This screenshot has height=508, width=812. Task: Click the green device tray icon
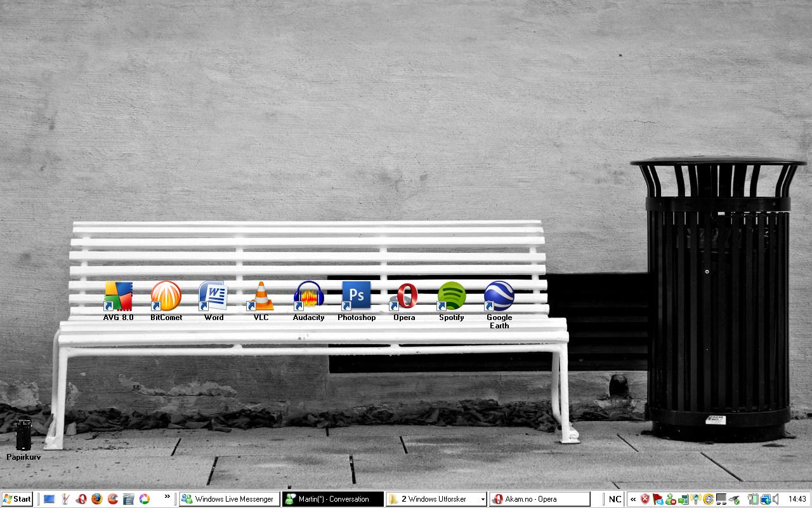click(x=683, y=499)
